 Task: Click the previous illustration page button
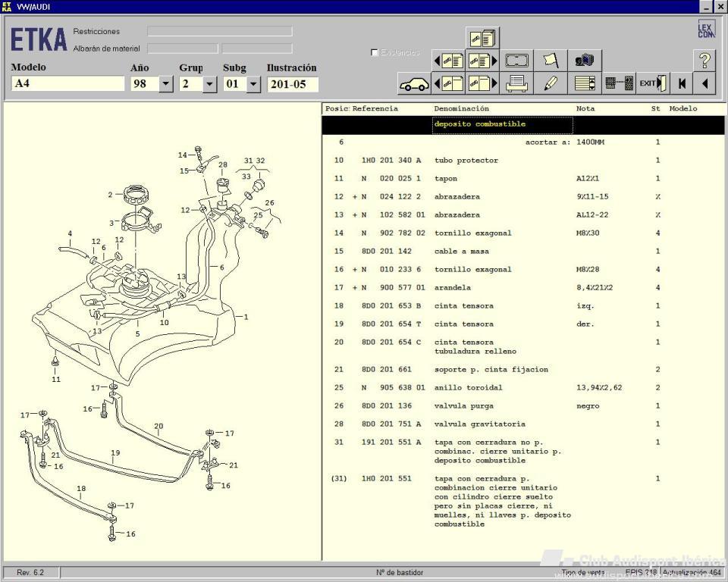[448, 83]
